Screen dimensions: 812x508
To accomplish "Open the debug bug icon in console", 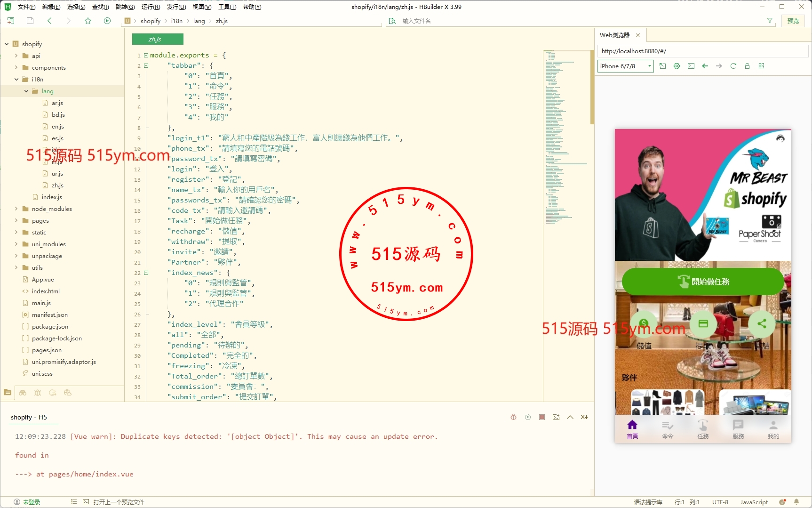I will [513, 417].
